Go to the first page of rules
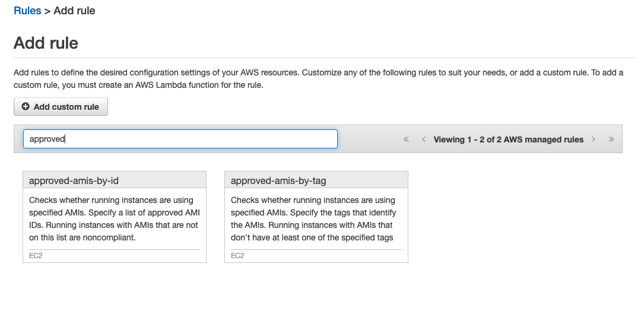Image resolution: width=644 pixels, height=330 pixels. [x=406, y=139]
